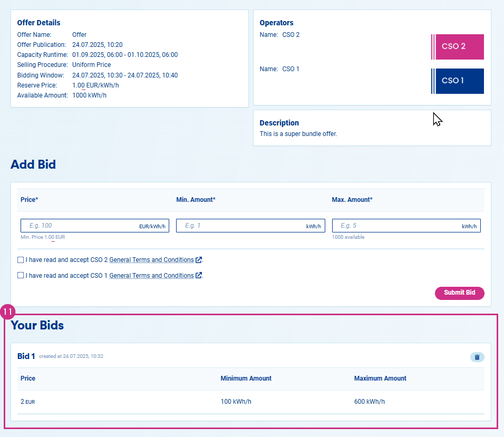Screen dimensions: 504x437
Task: Open CSO 1 General Terms and Conditions link
Action: (151, 275)
